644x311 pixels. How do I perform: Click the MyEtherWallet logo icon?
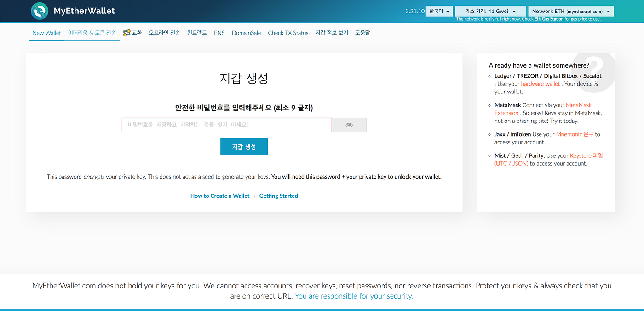(40, 11)
